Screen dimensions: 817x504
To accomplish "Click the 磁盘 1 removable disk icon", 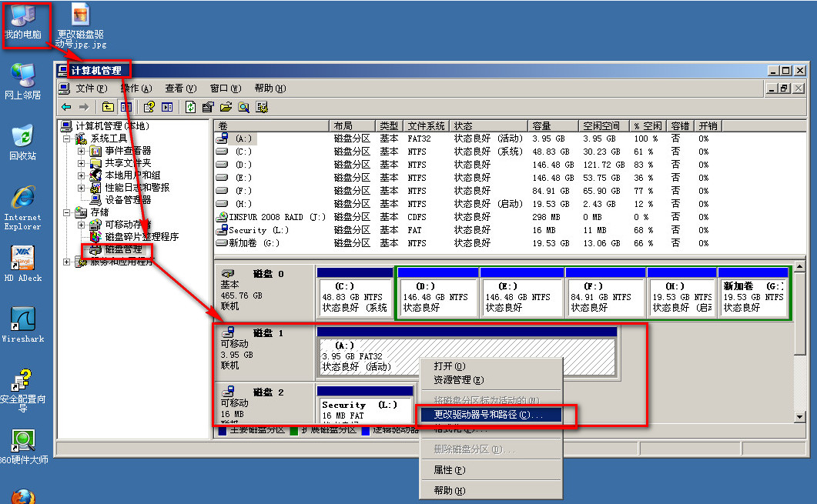I will [228, 332].
